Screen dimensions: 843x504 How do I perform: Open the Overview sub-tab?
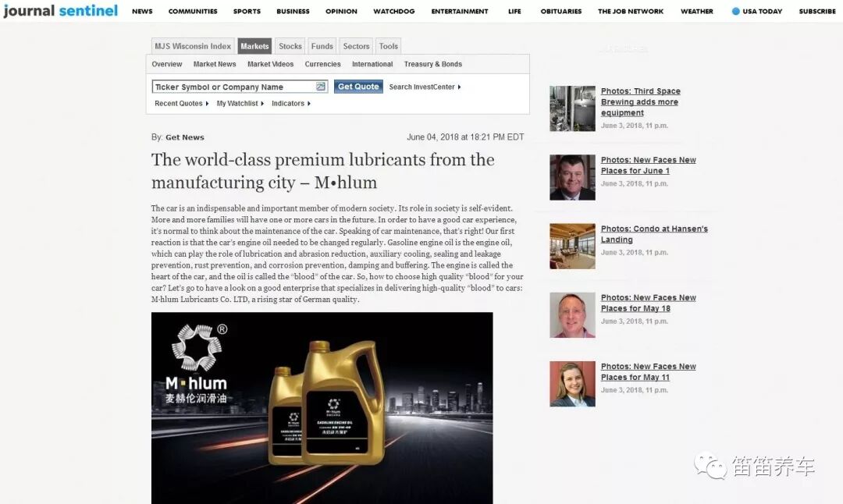click(167, 64)
